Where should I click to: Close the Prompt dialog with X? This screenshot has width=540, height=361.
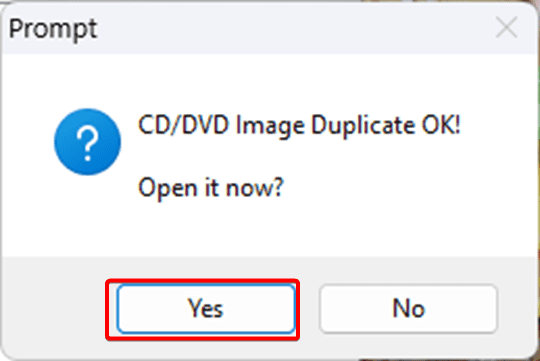pos(506,27)
